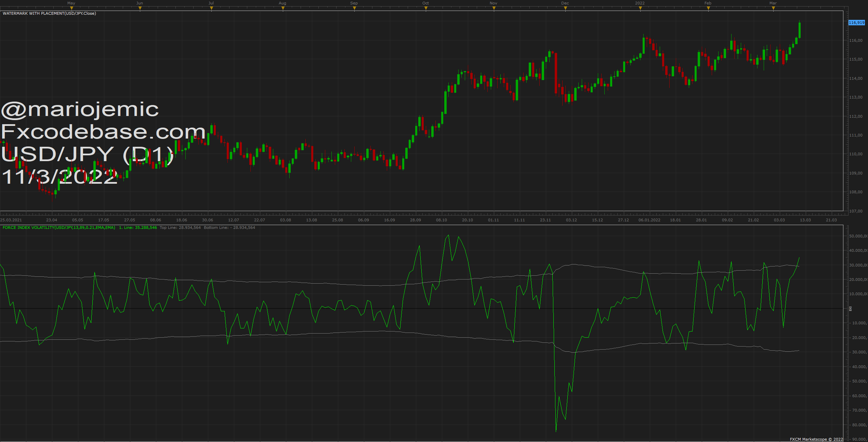Select the WATERMARK WITH PLACEMENT indicator label
Image resolution: width=868 pixels, height=442 pixels.
(49, 13)
